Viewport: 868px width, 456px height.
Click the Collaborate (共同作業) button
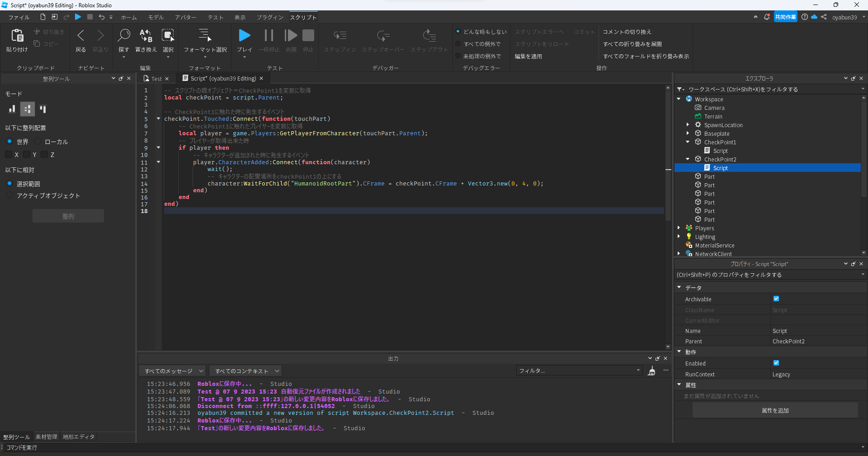pos(785,17)
